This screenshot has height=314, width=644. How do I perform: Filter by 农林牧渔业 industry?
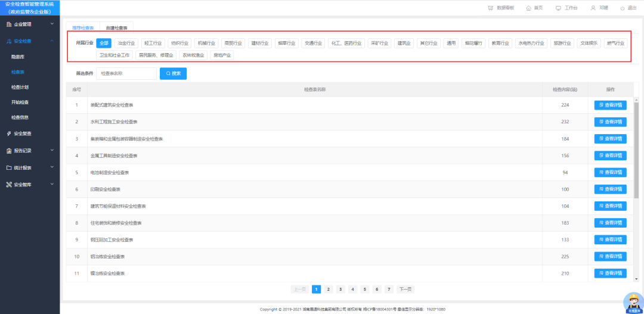point(193,55)
